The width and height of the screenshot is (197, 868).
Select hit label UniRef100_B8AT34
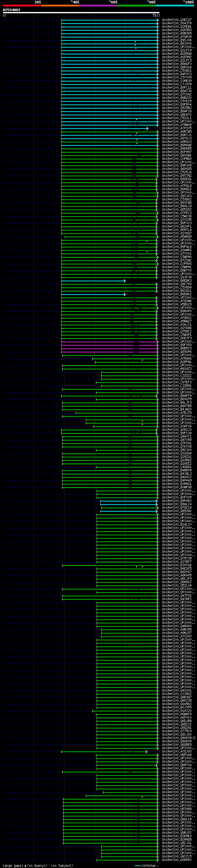tap(176, 91)
